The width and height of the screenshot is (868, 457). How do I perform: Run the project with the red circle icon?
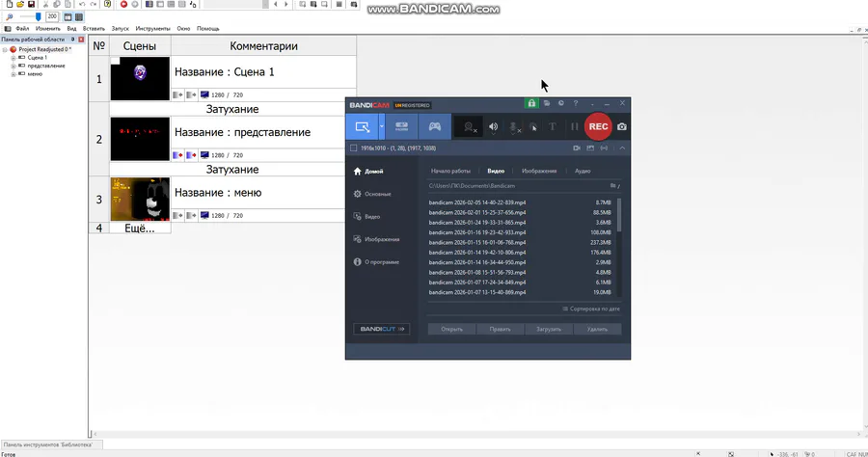click(123, 4)
